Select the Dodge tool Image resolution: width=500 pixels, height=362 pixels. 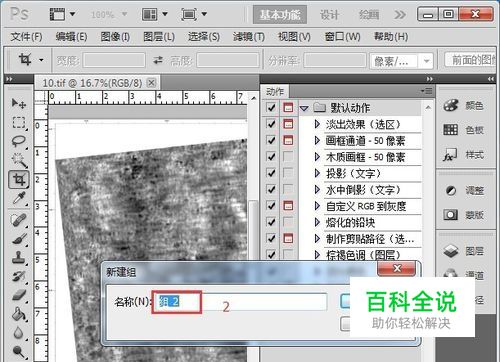click(x=18, y=351)
